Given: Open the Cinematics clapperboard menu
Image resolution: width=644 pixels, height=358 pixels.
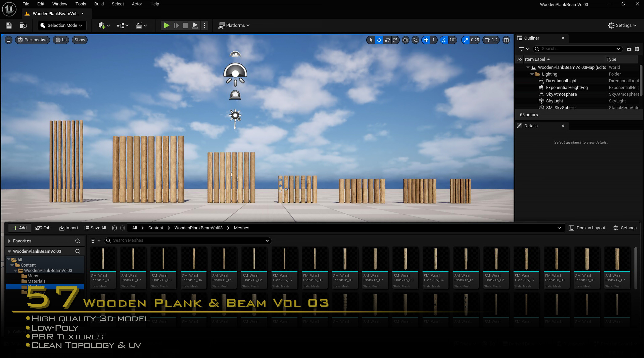Looking at the screenshot, I should pyautogui.click(x=141, y=25).
